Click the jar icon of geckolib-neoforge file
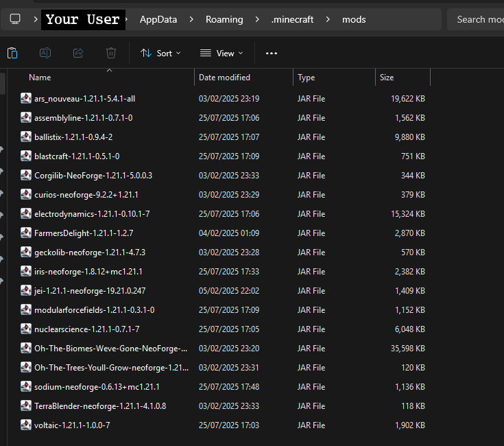 [x=26, y=252]
